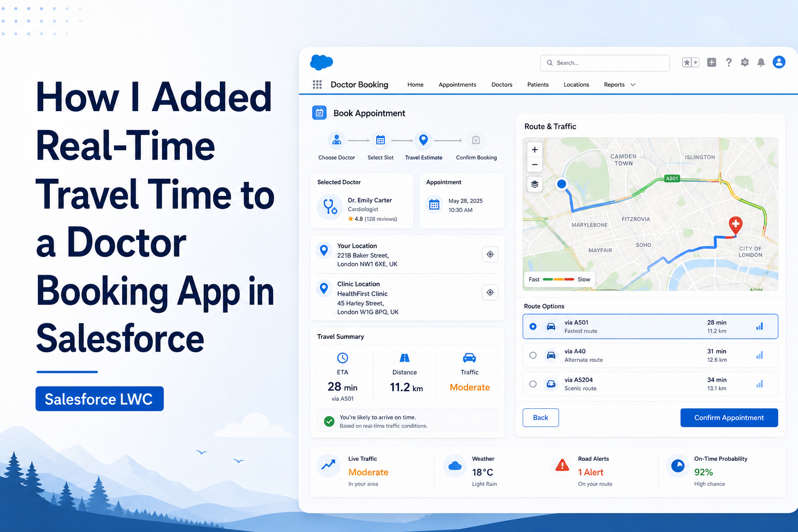Open the map layers button
This screenshot has height=532, width=798.
tap(535, 184)
